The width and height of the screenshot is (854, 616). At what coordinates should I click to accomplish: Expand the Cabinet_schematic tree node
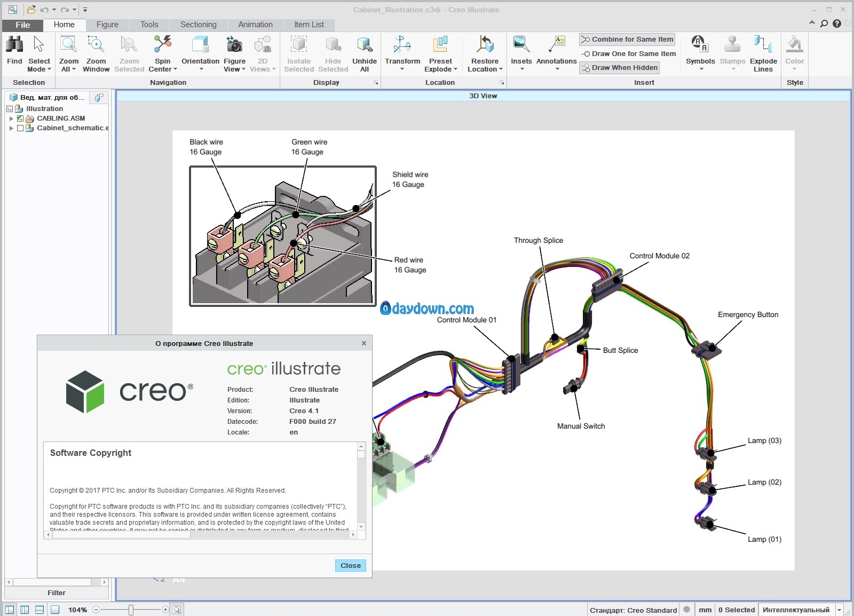[x=11, y=128]
